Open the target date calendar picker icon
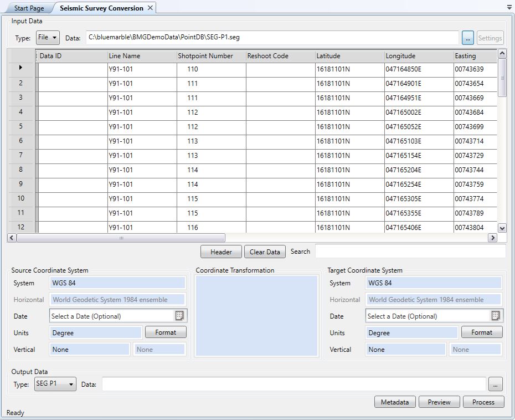This screenshot has height=420, width=515. click(496, 316)
